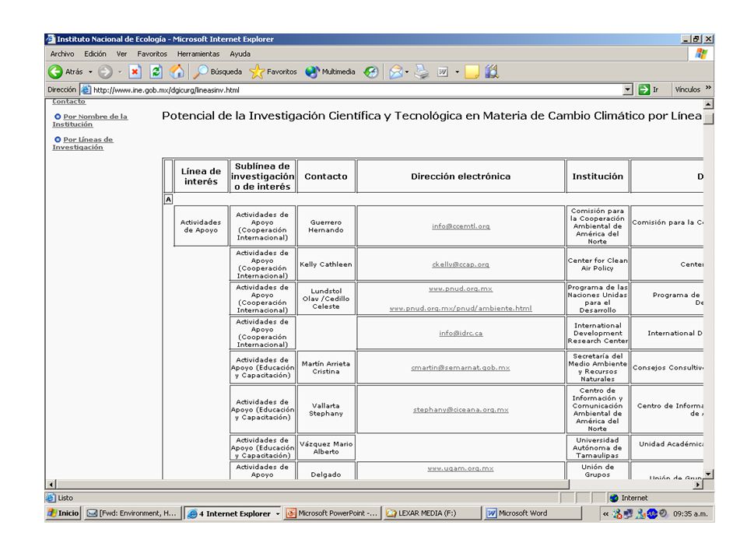Open Búsqueda search tool

click(x=218, y=72)
